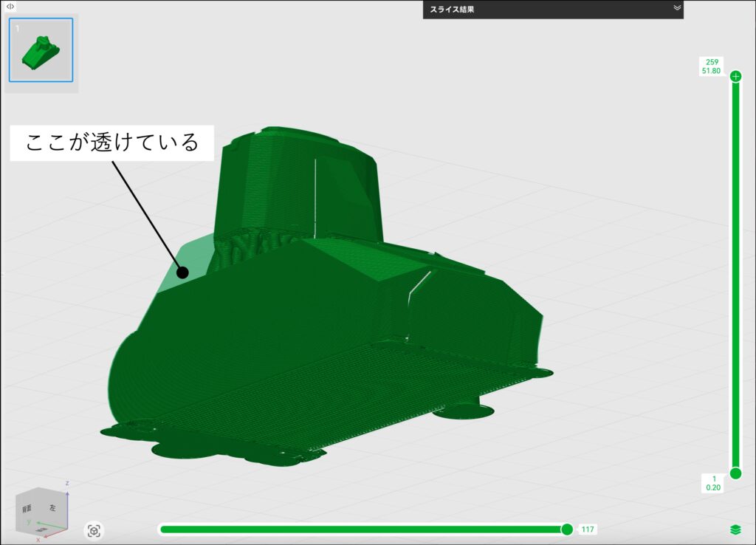Click the 117 move count label
The height and width of the screenshot is (545, 756).
point(588,529)
